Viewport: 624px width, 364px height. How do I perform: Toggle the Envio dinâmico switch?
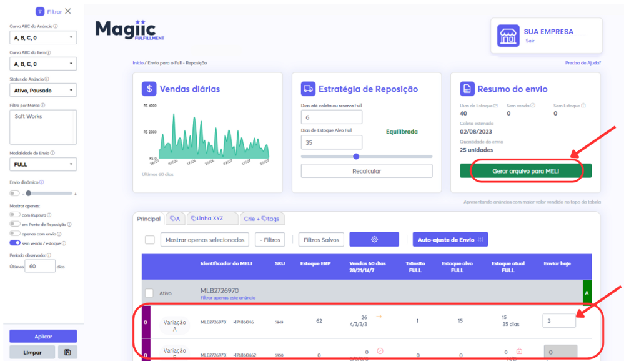pyautogui.click(x=15, y=194)
